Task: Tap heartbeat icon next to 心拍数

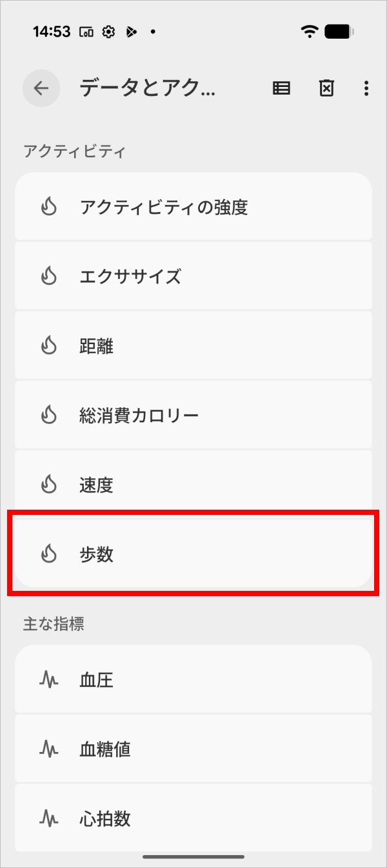Action: tap(49, 819)
